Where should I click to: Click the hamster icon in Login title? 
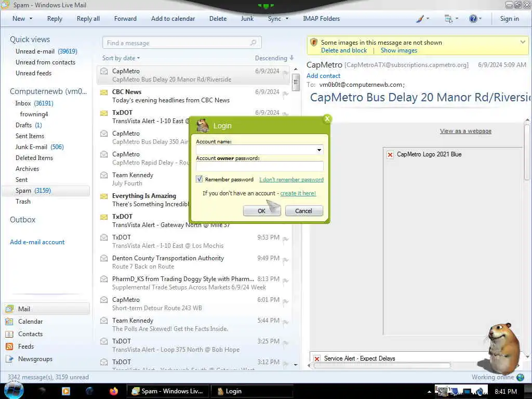(203, 126)
